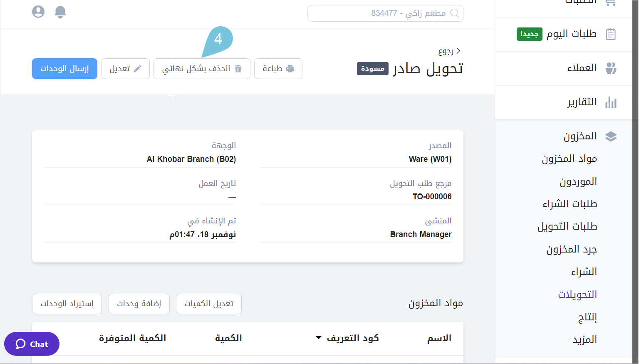Open the user profile icon
639x364 pixels.
tap(38, 12)
